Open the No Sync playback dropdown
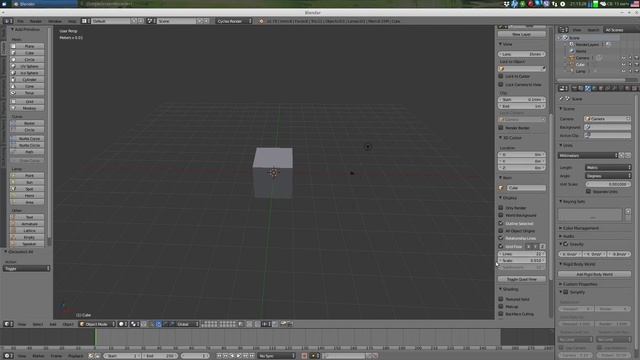 276,356
